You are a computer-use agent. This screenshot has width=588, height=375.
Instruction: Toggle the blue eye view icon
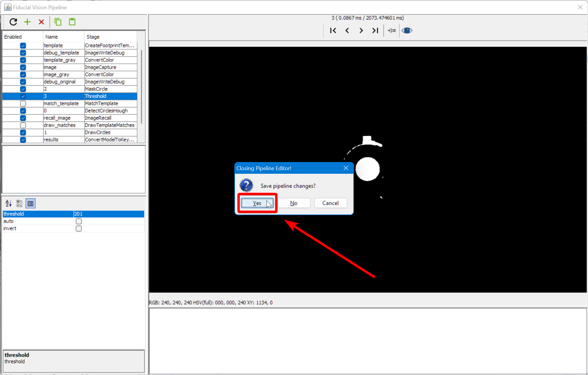click(407, 30)
